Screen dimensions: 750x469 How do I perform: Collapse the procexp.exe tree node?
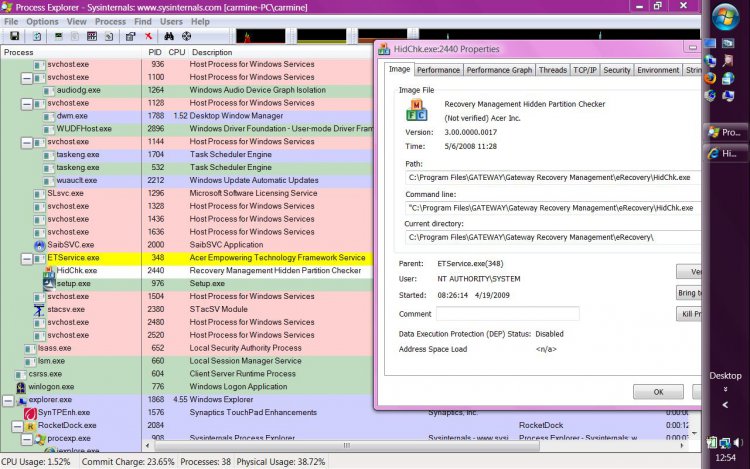[27, 438]
